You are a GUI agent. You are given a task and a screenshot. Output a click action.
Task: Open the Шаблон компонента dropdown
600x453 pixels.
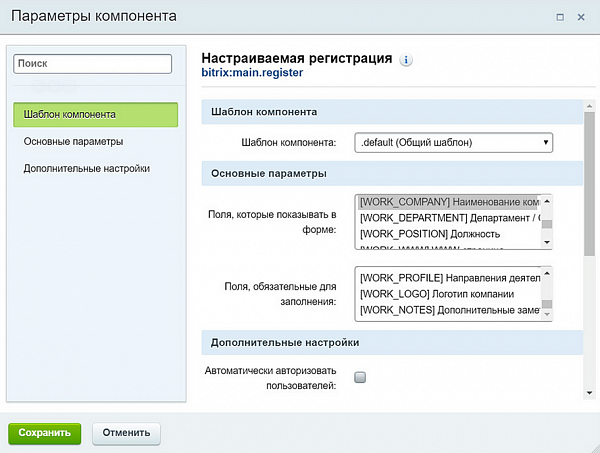pyautogui.click(x=454, y=143)
